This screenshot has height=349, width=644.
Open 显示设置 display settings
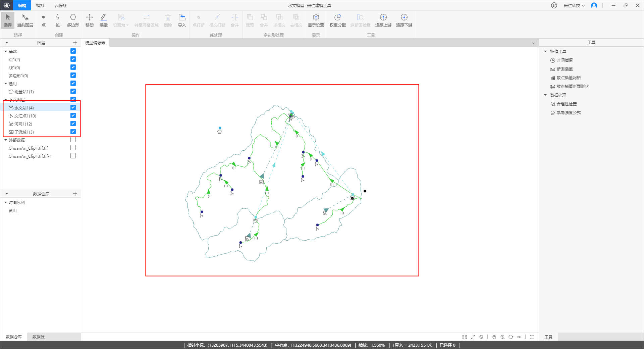click(x=316, y=20)
